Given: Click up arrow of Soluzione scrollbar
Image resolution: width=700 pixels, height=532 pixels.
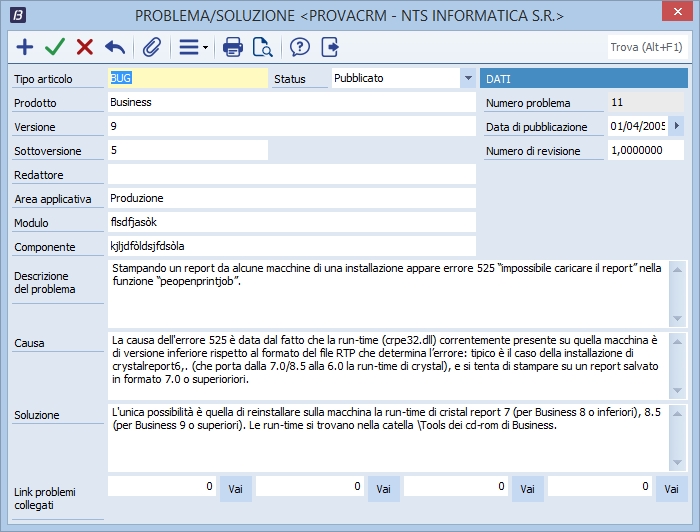Looking at the screenshot, I should click(x=678, y=413).
